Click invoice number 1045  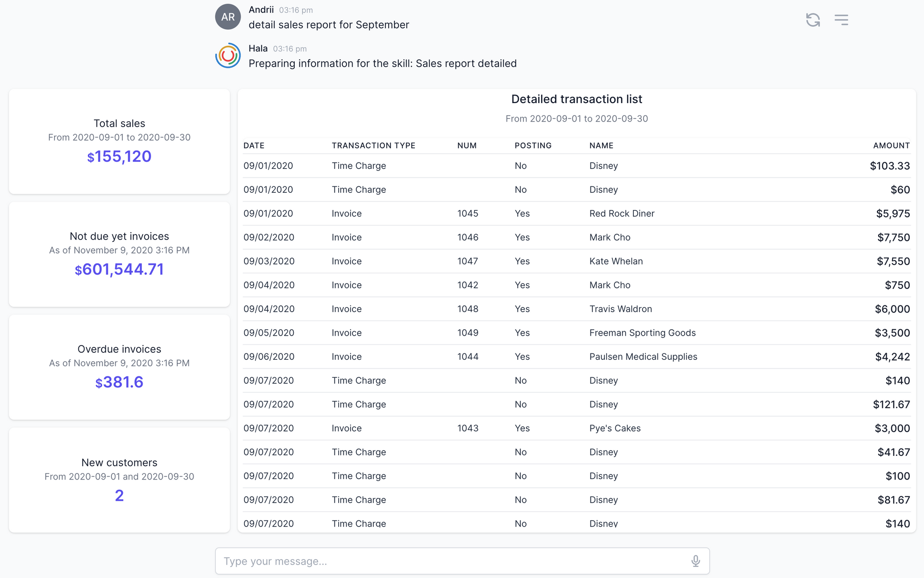pos(468,213)
